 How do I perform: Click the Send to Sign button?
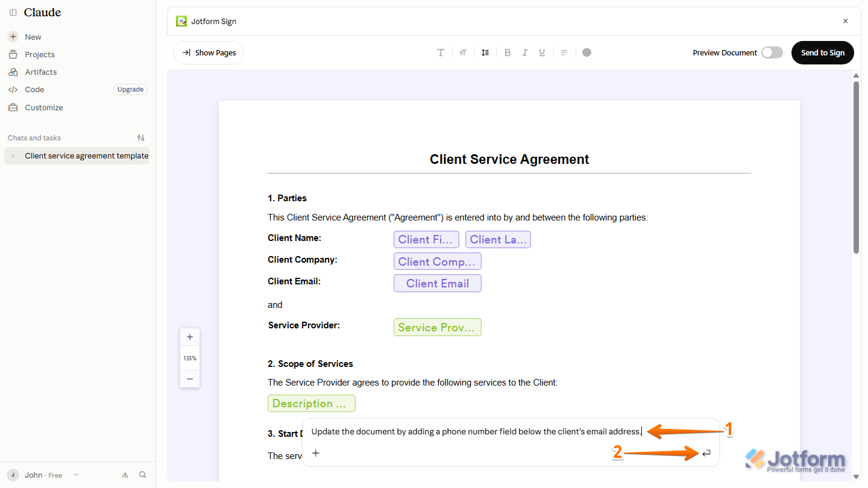click(823, 52)
